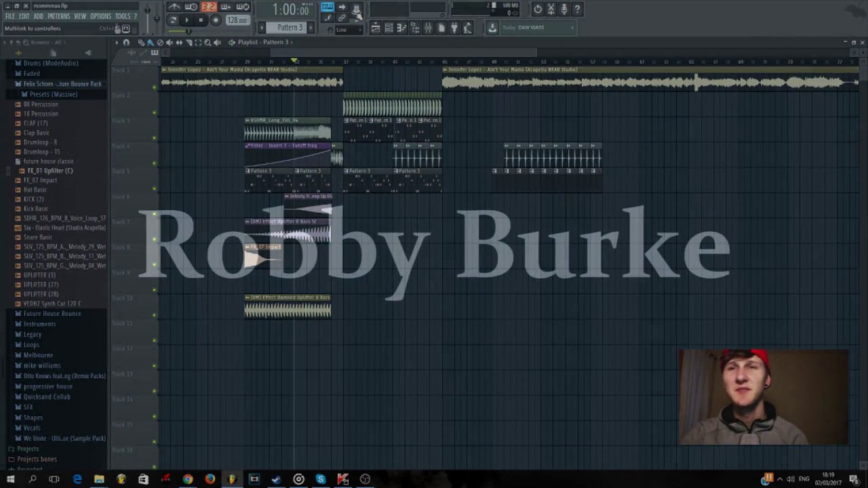Click the transport Record button
868x488 pixels.
[x=216, y=20]
